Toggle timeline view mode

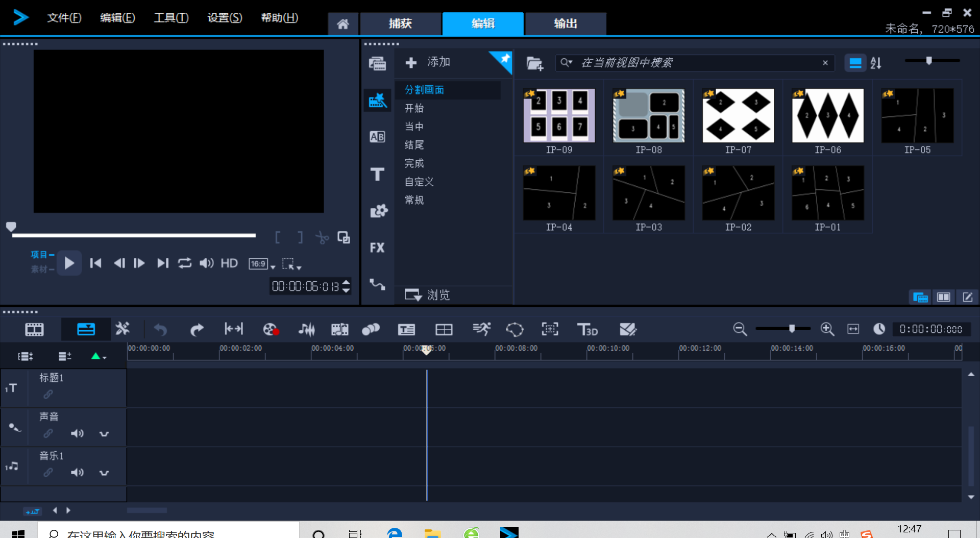tap(86, 330)
